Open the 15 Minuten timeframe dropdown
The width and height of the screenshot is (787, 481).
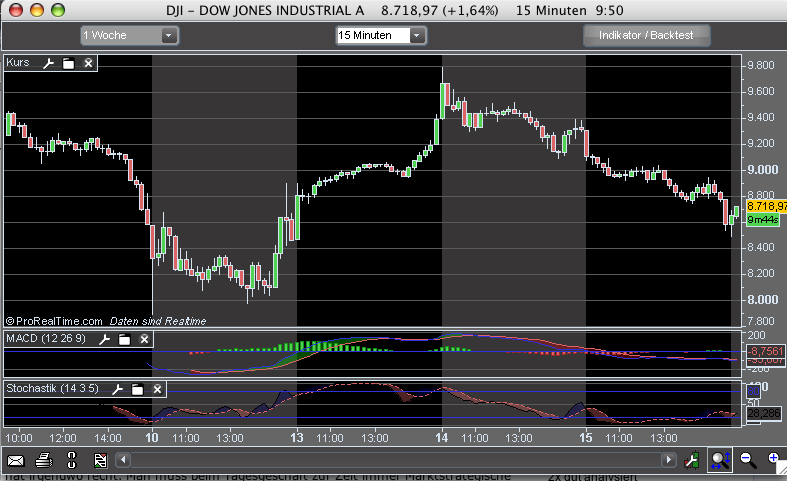[x=381, y=36]
